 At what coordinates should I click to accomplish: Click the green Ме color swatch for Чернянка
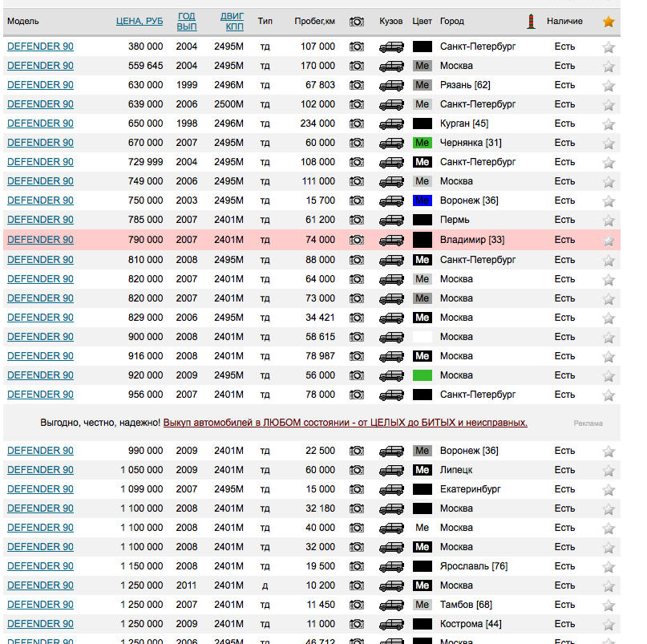[423, 143]
